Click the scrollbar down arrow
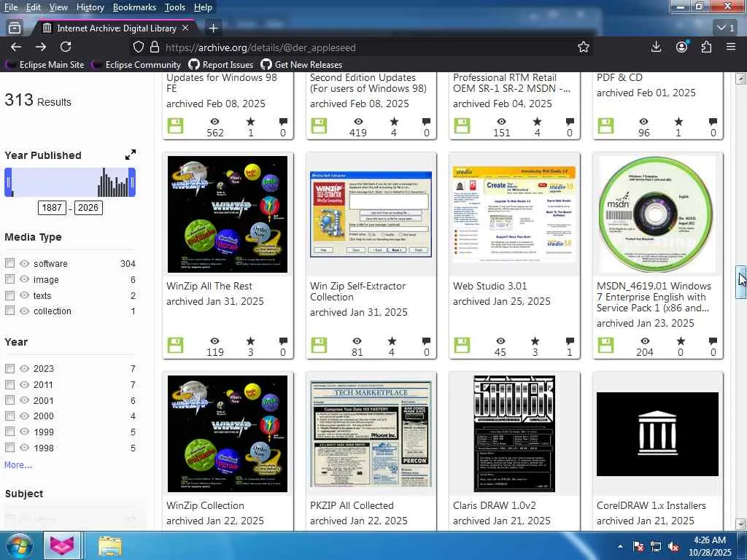Screen dimensions: 747x560 click(740, 524)
